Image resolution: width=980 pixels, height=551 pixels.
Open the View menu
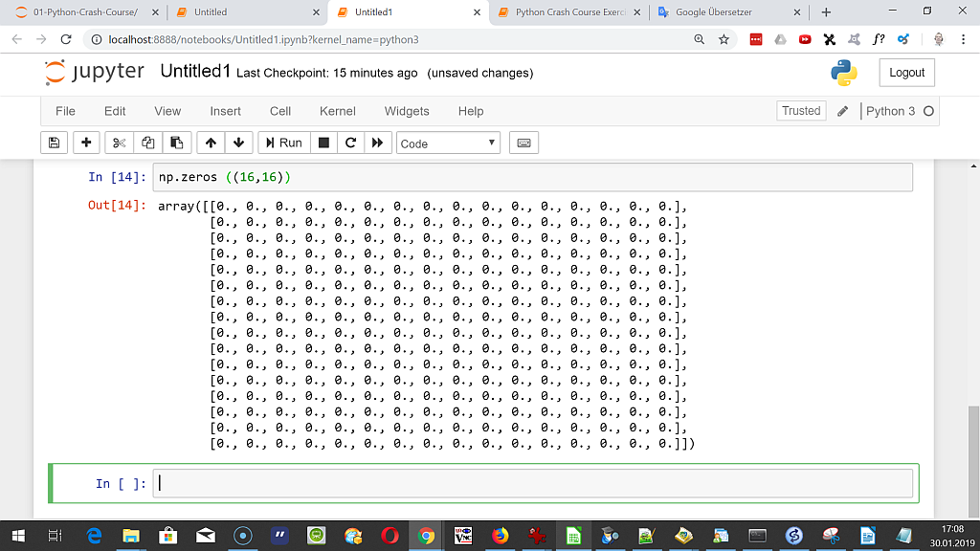click(x=167, y=111)
